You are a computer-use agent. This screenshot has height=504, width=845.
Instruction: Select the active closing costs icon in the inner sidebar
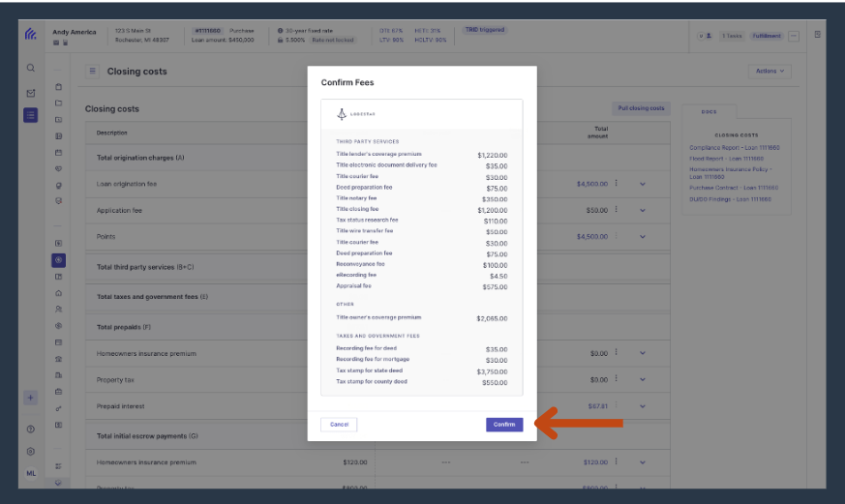point(59,260)
